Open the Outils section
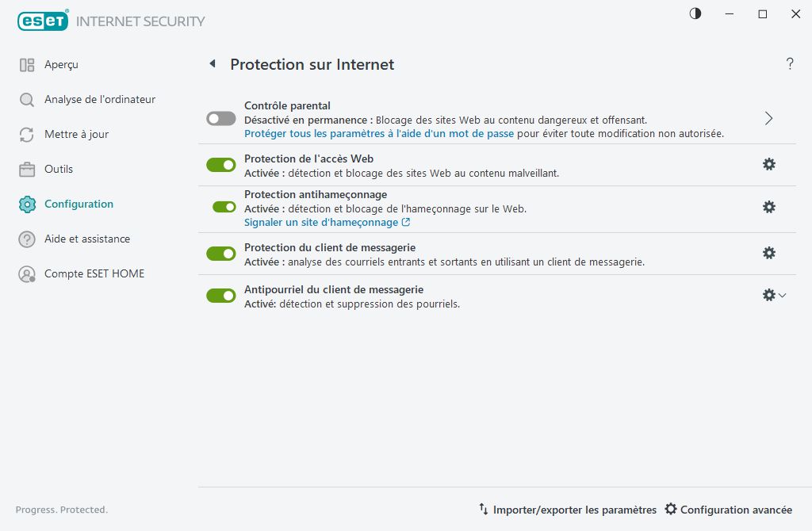The height and width of the screenshot is (531, 812). coord(59,169)
